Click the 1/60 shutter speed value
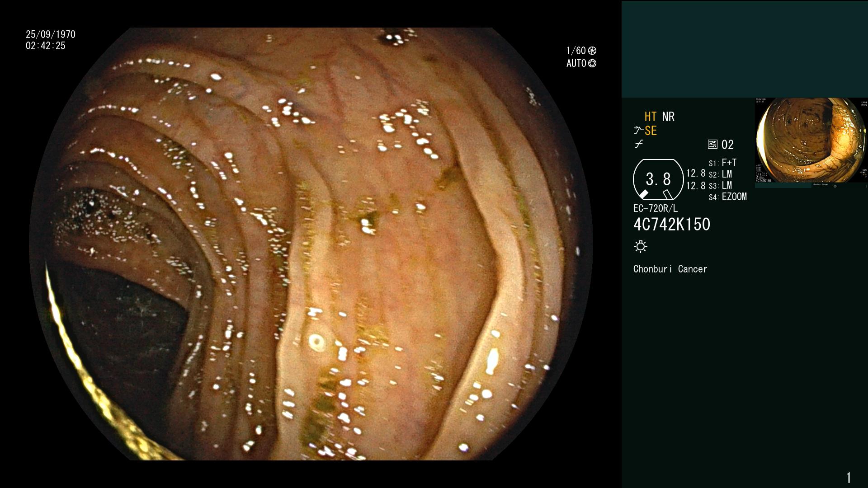868x488 pixels. click(x=576, y=51)
